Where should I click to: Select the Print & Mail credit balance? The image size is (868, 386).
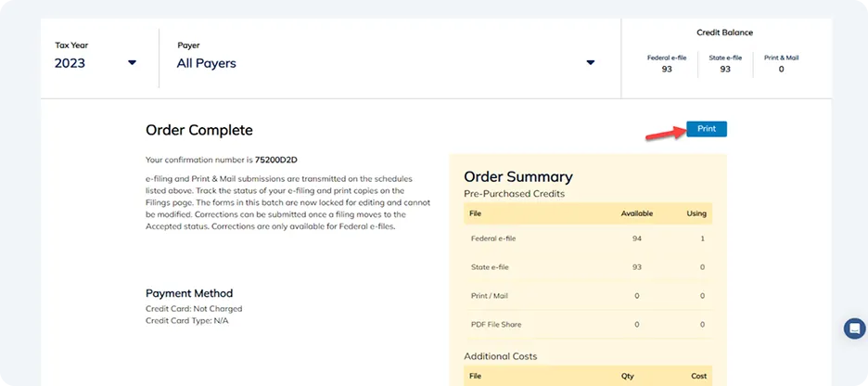pos(781,64)
